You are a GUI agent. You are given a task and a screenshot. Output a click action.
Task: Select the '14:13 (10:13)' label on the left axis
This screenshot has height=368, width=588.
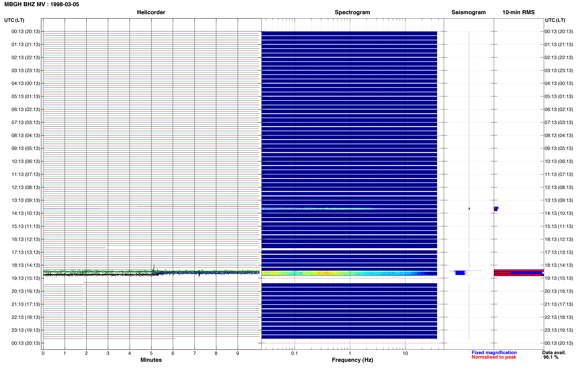click(x=26, y=213)
